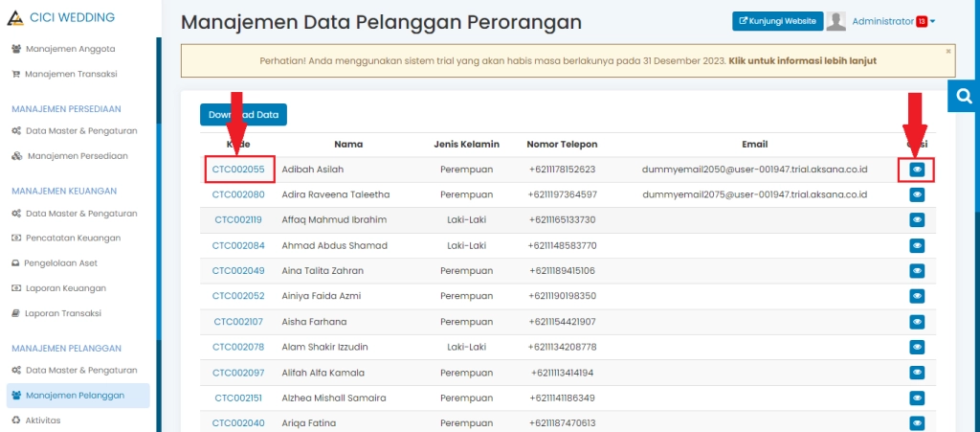980x432 pixels.
Task: Open the Administrator dropdown menu
Action: (x=893, y=21)
